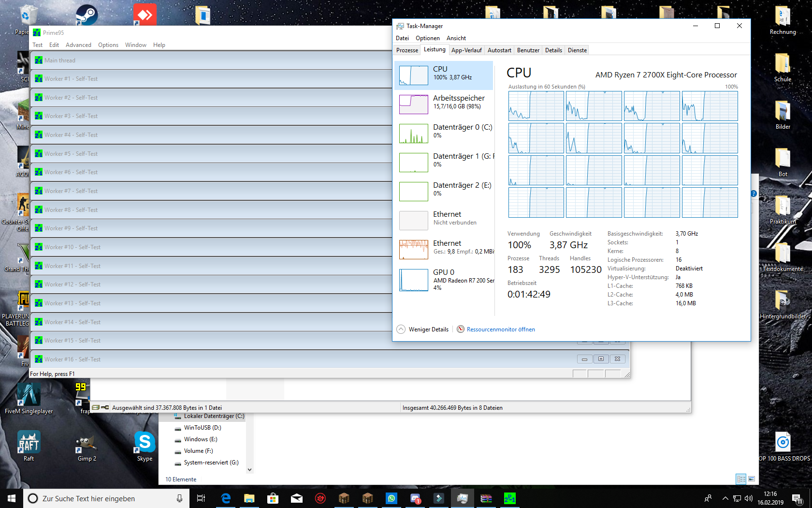Image resolution: width=812 pixels, height=508 pixels.
Task: Select the Hintergrundbilder folder on desktop
Action: coord(783,305)
